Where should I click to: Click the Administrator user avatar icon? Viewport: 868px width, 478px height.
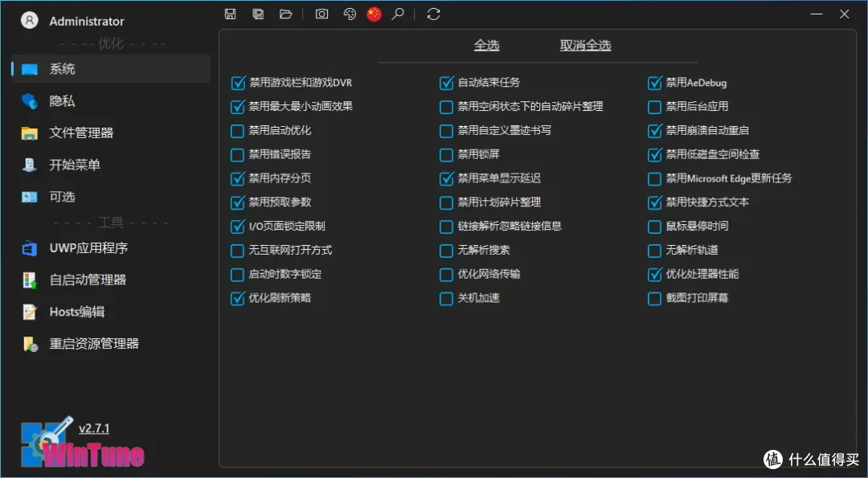tap(30, 20)
